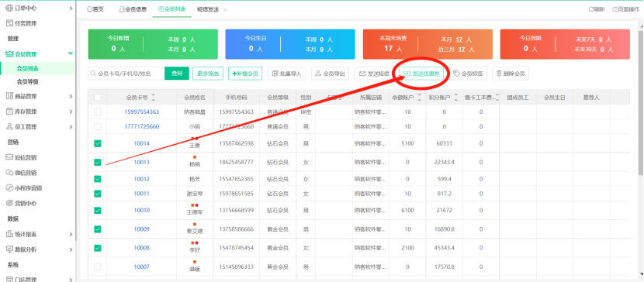Select the 会员列表 top tab
The height and width of the screenshot is (282, 644).
point(171,9)
